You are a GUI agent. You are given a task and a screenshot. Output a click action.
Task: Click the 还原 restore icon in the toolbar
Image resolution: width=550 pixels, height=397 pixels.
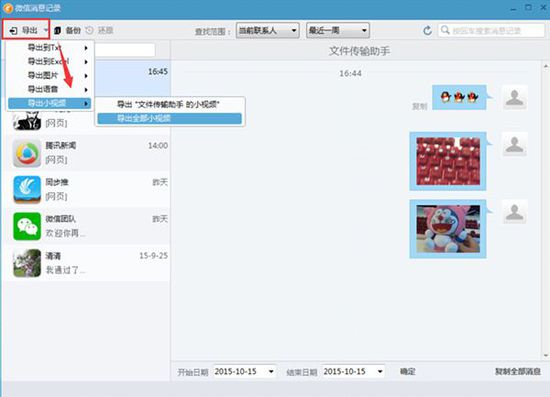point(89,30)
